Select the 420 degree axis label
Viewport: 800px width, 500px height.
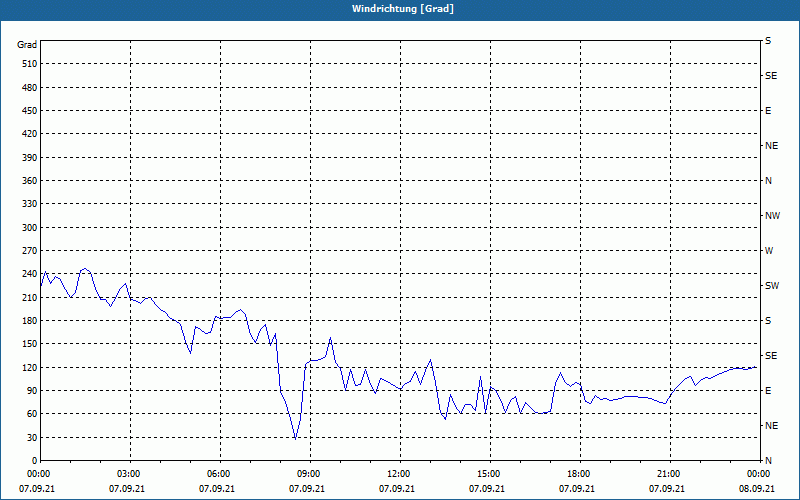(30, 134)
